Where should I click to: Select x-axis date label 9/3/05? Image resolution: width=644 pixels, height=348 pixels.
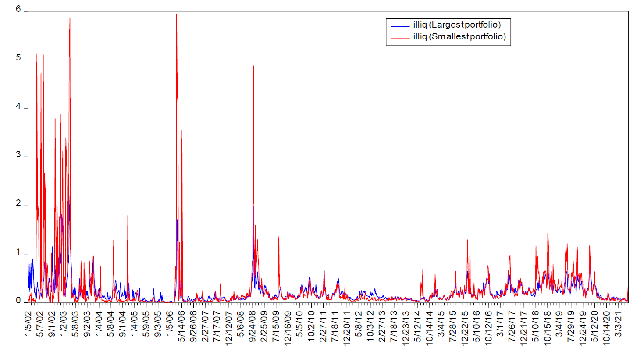coord(158,323)
